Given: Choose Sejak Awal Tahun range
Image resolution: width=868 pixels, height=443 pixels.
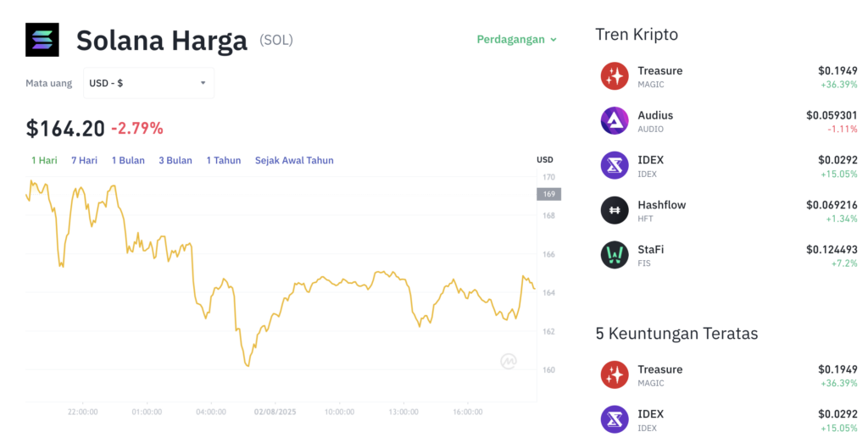Looking at the screenshot, I should point(294,160).
